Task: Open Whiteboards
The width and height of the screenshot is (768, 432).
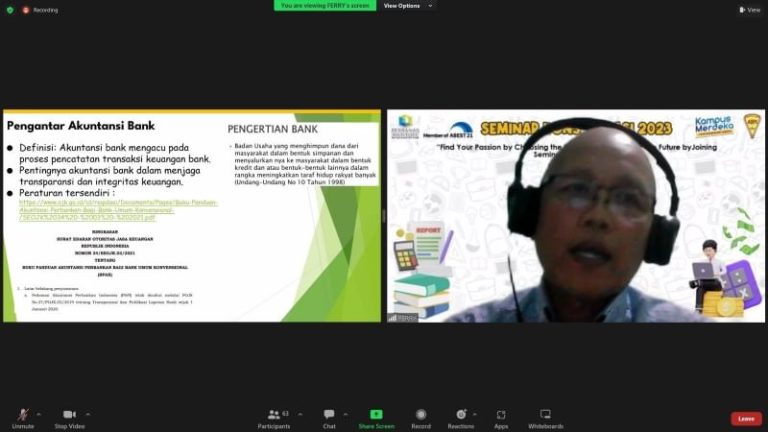Action: click(546, 419)
